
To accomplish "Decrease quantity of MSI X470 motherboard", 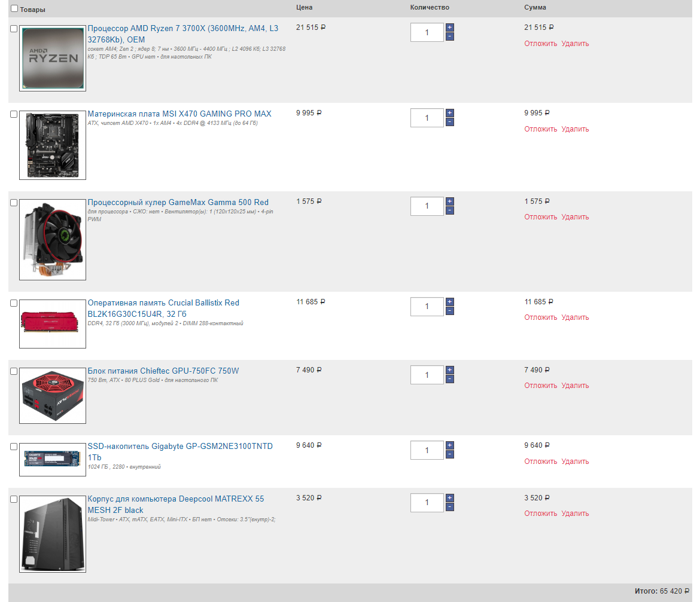I will tap(449, 122).
